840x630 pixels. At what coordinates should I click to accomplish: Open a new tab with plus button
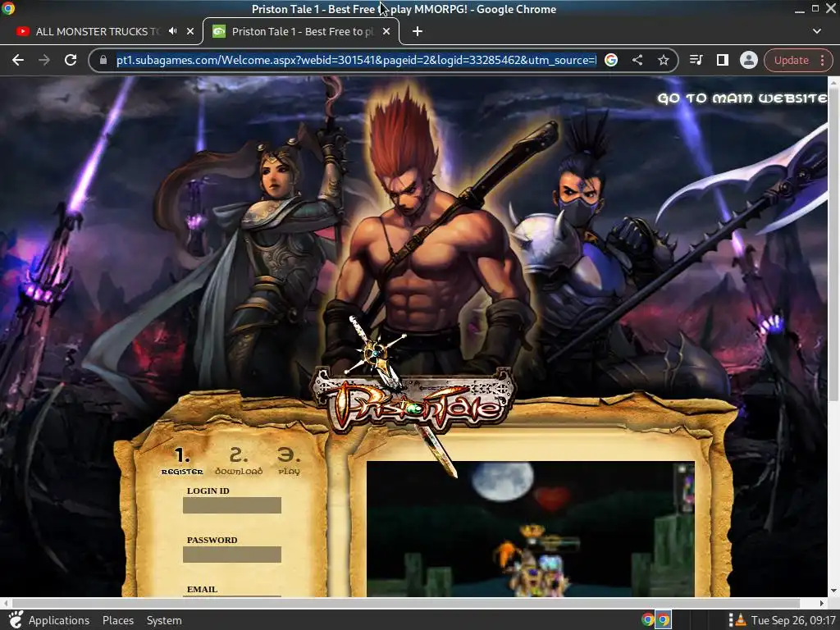pyautogui.click(x=418, y=32)
